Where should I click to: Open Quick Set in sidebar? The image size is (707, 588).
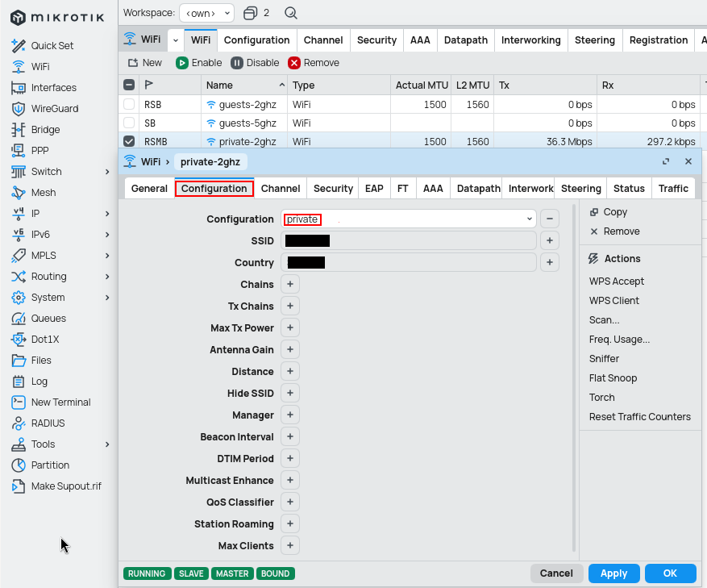pos(43,46)
